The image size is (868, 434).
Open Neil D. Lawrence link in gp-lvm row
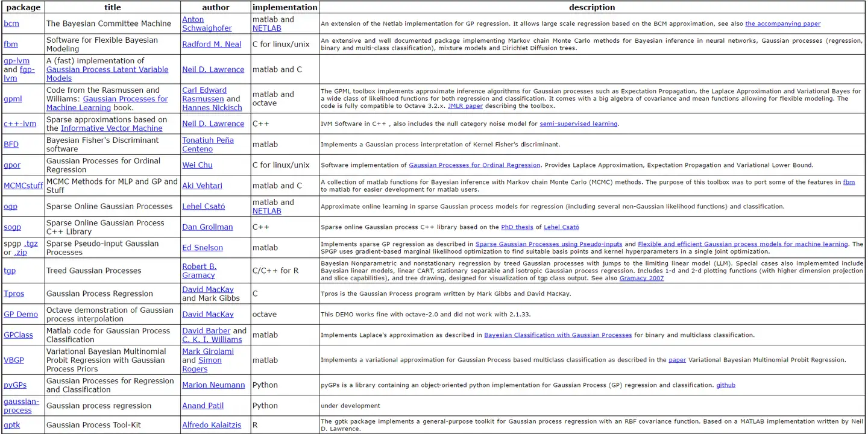click(x=213, y=69)
